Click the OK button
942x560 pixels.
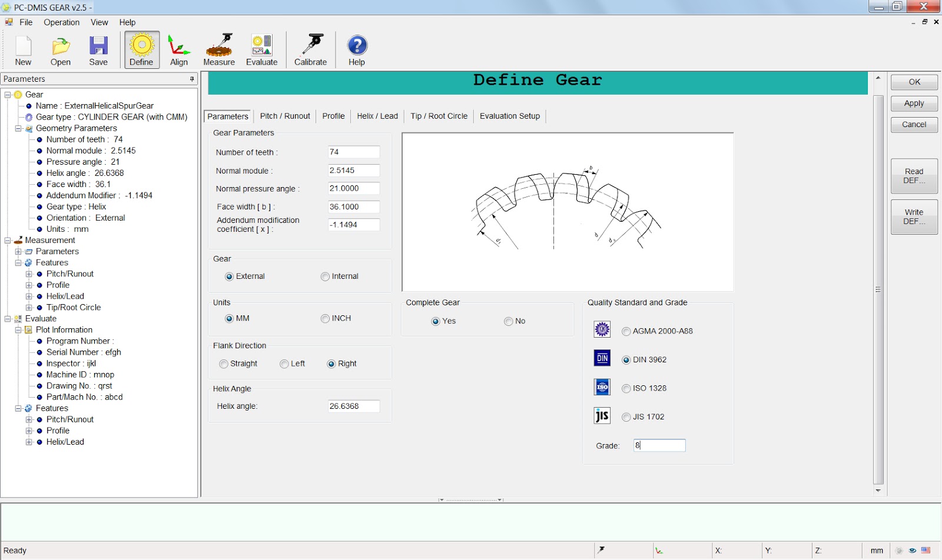(x=914, y=82)
